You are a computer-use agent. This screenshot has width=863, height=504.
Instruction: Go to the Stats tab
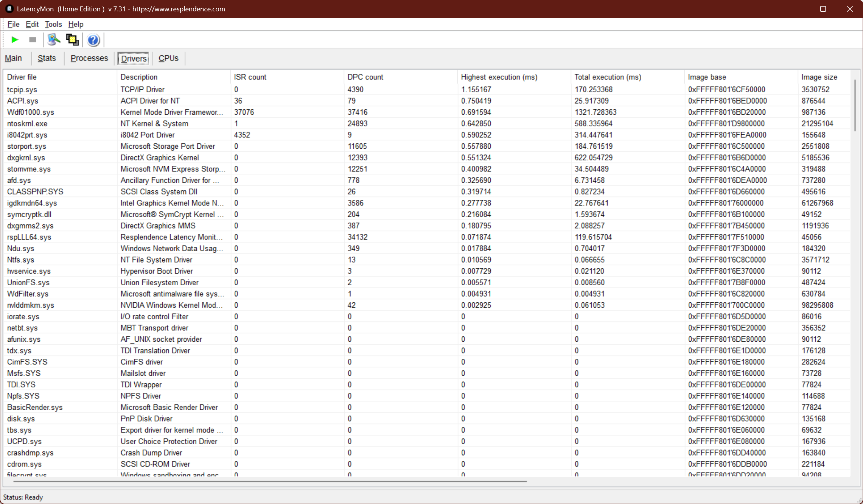(x=47, y=58)
